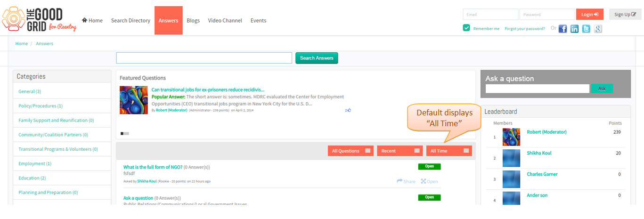This screenshot has height=219, width=644.
Task: Select Policy/Procedures (1) category
Action: [41, 106]
